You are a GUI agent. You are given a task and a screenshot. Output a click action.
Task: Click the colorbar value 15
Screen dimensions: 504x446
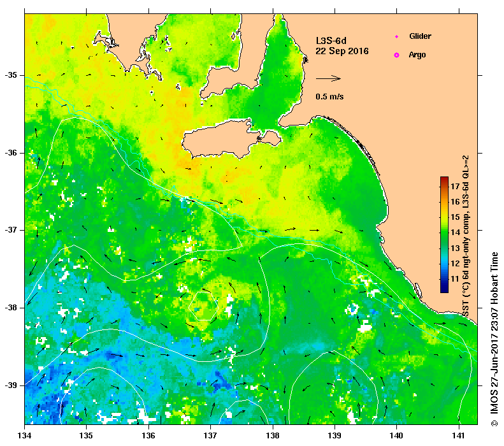pyautogui.click(x=455, y=217)
